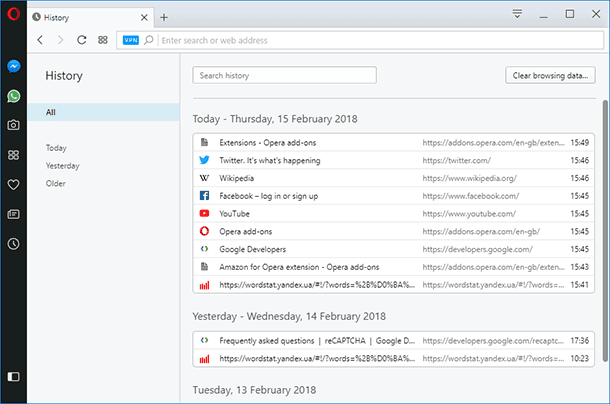Image resolution: width=610 pixels, height=404 pixels.
Task: Open Speed Dial grid in toolbar
Action: pos(103,40)
